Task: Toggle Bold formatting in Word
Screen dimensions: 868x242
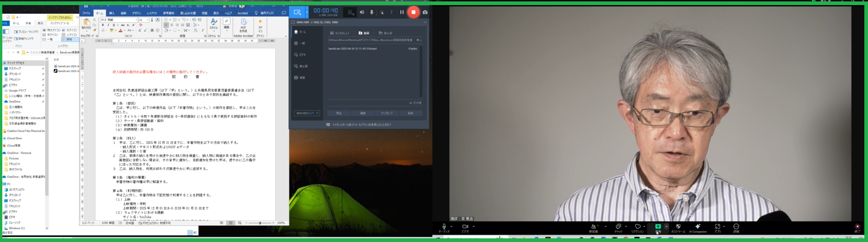Action: coord(103,25)
